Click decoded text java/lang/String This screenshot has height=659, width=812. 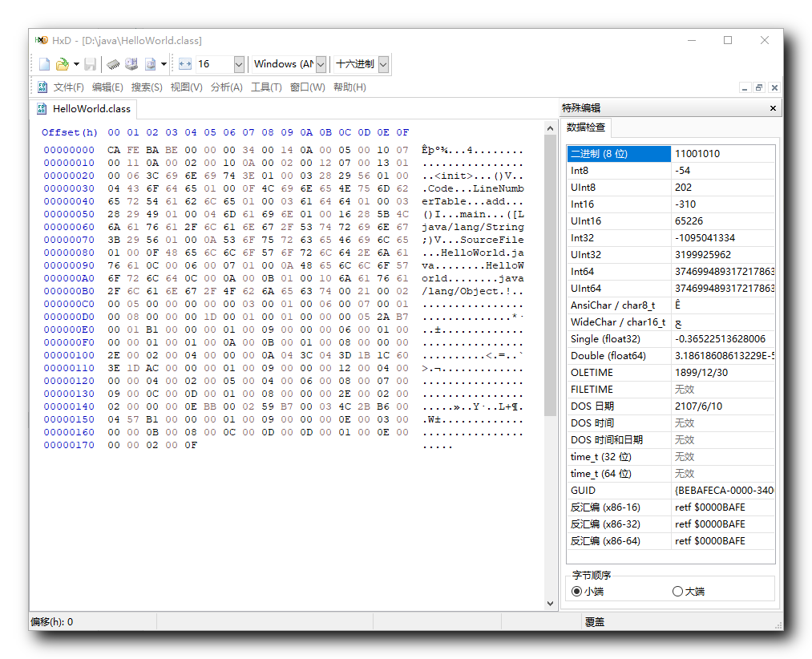point(473,227)
